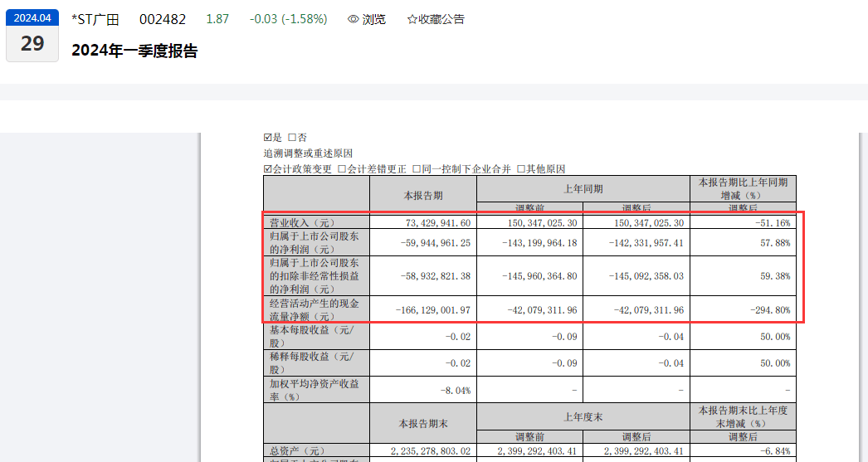
Task: Open the *ST广田 stock name
Action: click(95, 19)
